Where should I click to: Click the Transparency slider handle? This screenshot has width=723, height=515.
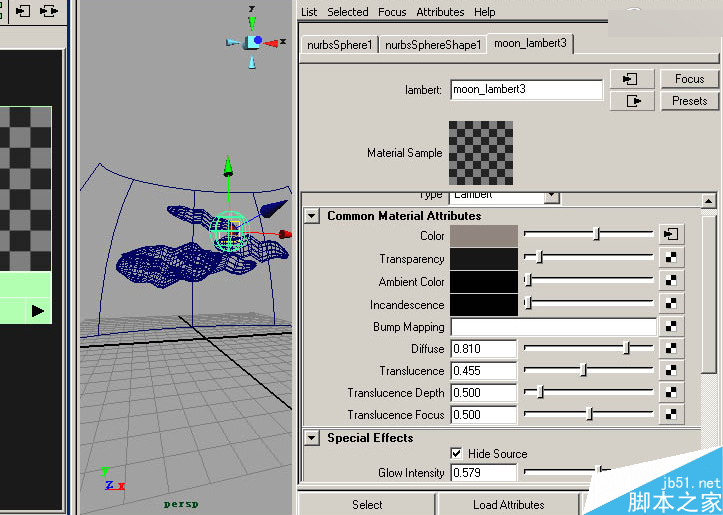click(539, 257)
